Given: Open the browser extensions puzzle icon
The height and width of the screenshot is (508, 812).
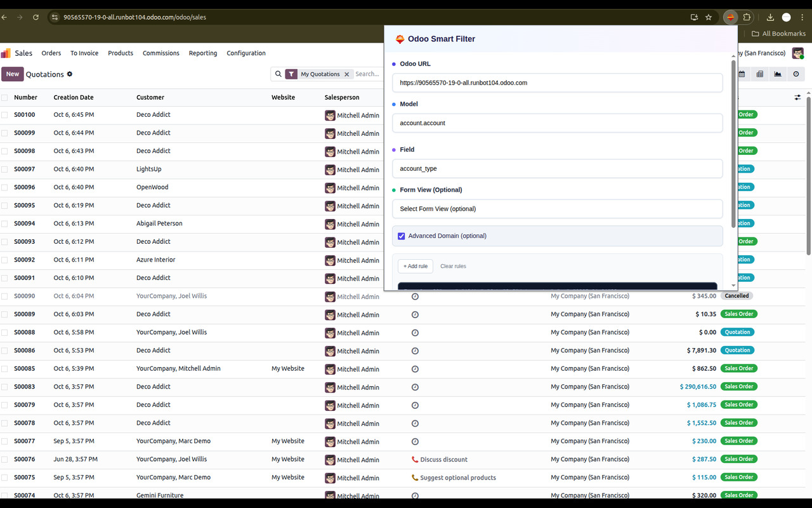Looking at the screenshot, I should click(747, 17).
